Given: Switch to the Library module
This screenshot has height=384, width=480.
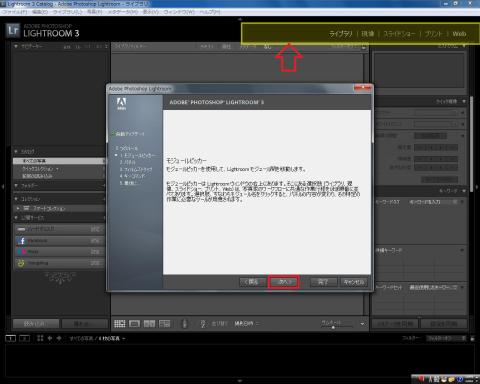Looking at the screenshot, I should pyautogui.click(x=341, y=34).
